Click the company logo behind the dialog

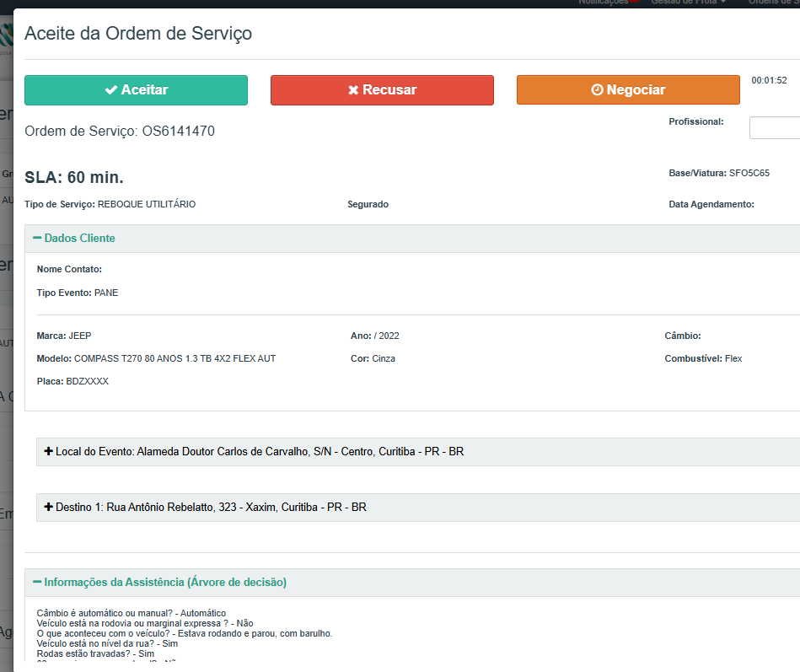click(7, 35)
